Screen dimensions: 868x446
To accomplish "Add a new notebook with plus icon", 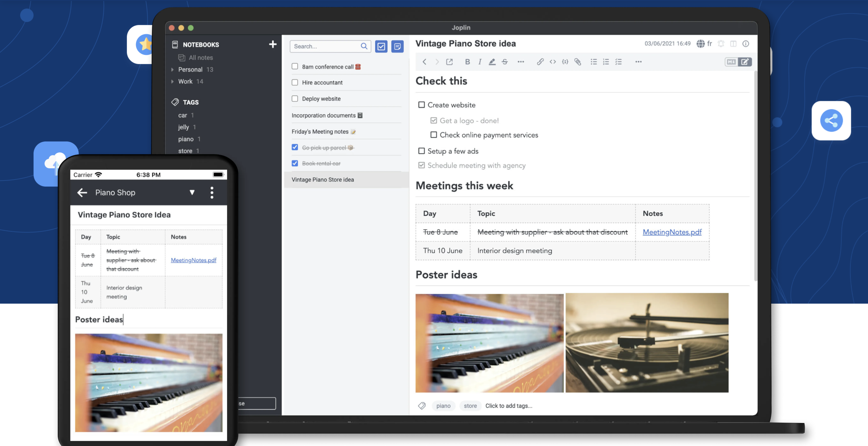I will click(273, 44).
